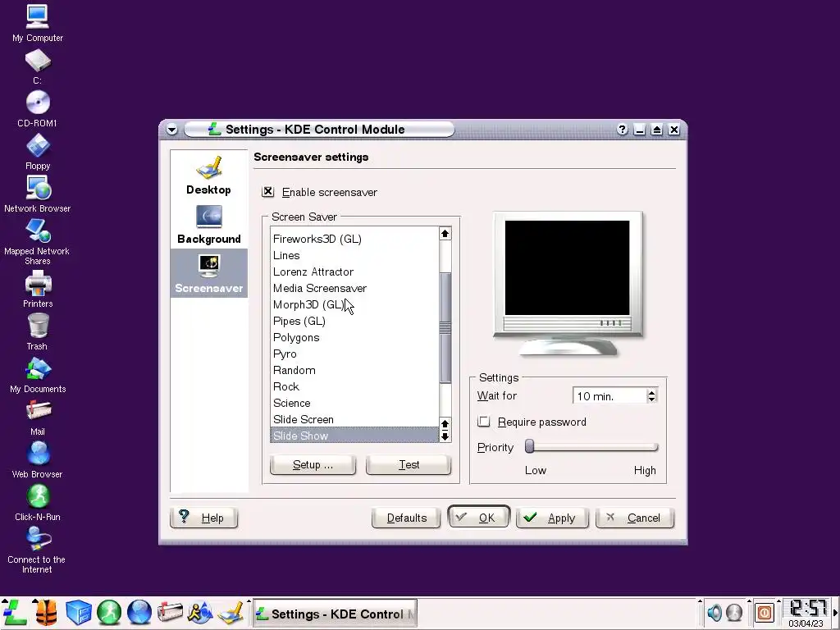Image resolution: width=840 pixels, height=630 pixels.
Task: Select Media Screensaver entry
Action: point(354,288)
